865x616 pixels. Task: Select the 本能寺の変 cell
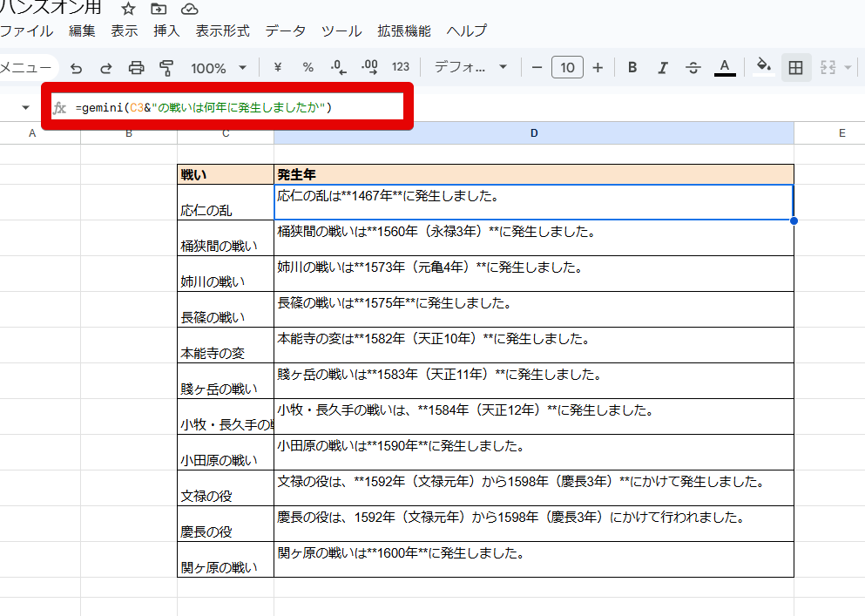tap(226, 345)
